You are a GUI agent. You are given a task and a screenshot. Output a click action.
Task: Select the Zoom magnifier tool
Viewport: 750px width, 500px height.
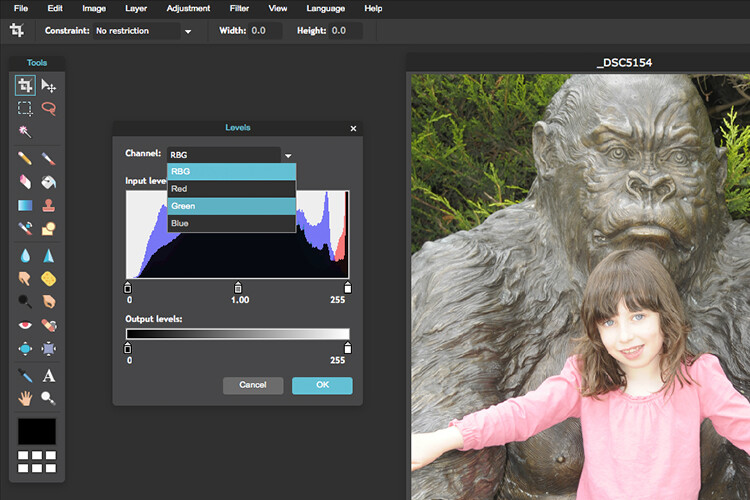click(48, 398)
